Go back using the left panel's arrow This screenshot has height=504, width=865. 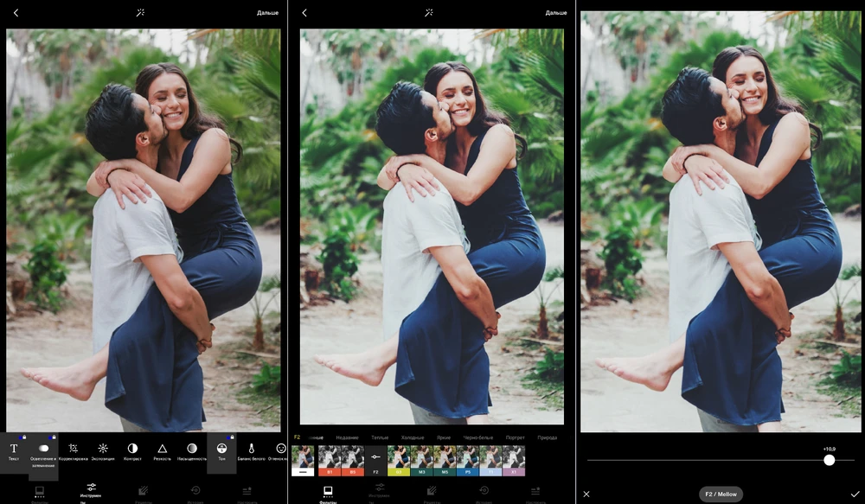tap(16, 13)
